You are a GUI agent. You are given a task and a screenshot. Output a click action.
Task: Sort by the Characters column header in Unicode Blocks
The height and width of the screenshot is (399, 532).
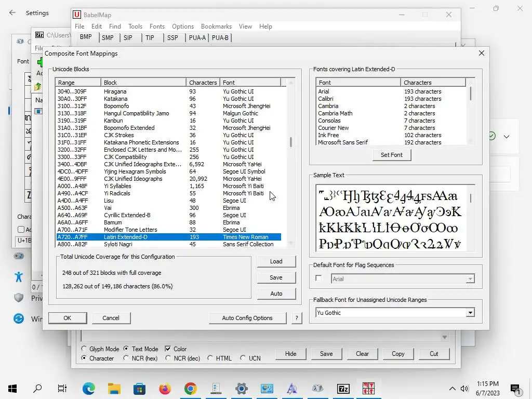203,83
